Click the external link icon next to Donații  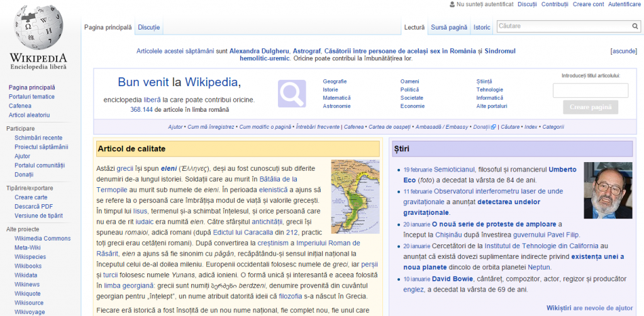coord(493,128)
